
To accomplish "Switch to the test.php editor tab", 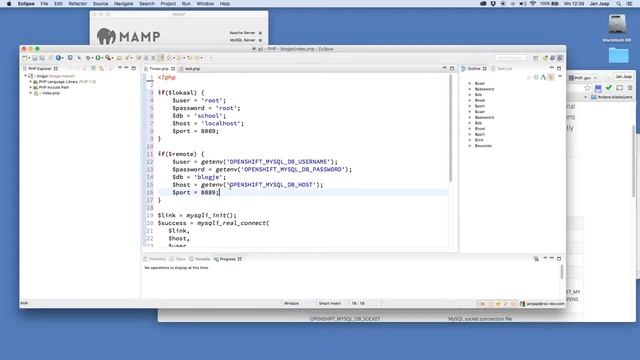I will coord(190,69).
